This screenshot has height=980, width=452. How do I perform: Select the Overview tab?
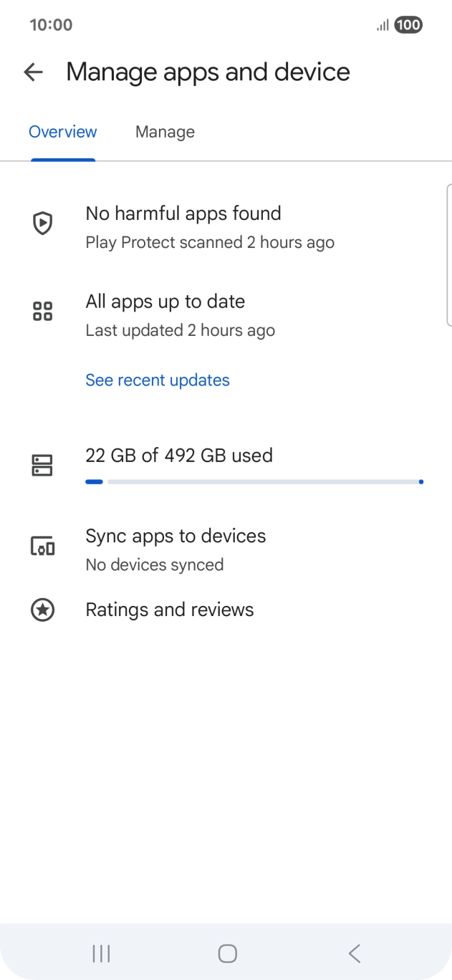pyautogui.click(x=63, y=132)
